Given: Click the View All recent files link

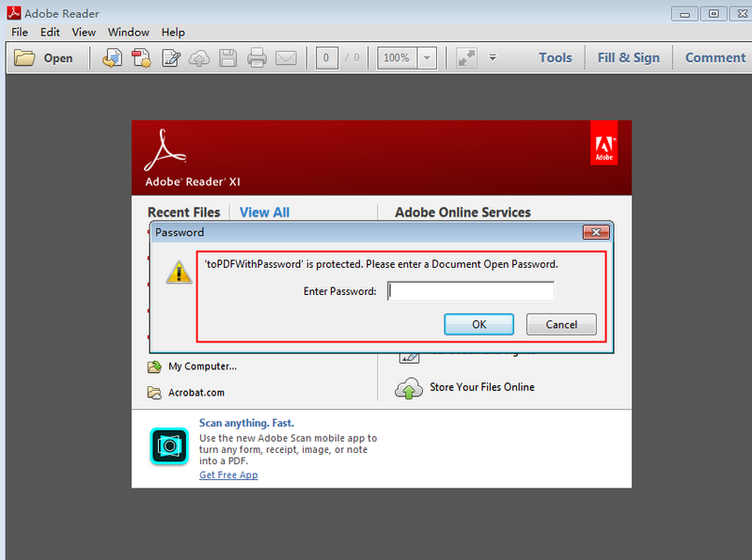Looking at the screenshot, I should coord(264,212).
